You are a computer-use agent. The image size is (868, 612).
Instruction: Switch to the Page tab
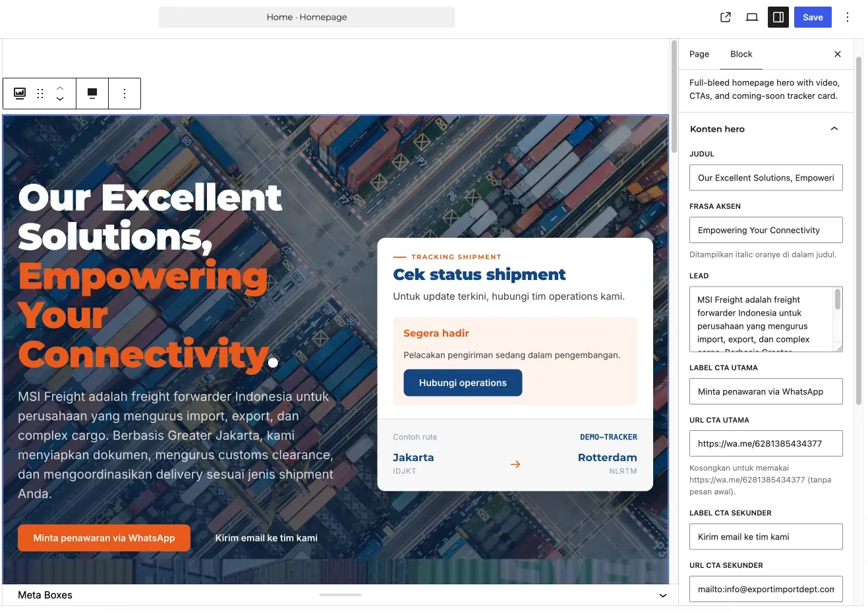[x=699, y=54]
